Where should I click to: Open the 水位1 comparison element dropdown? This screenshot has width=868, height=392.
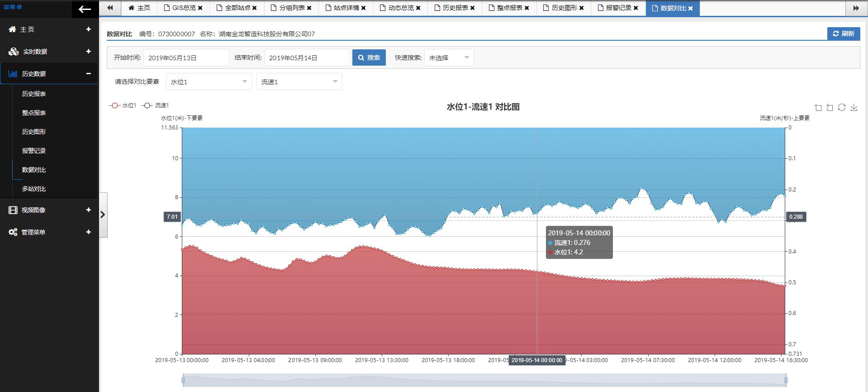point(209,82)
